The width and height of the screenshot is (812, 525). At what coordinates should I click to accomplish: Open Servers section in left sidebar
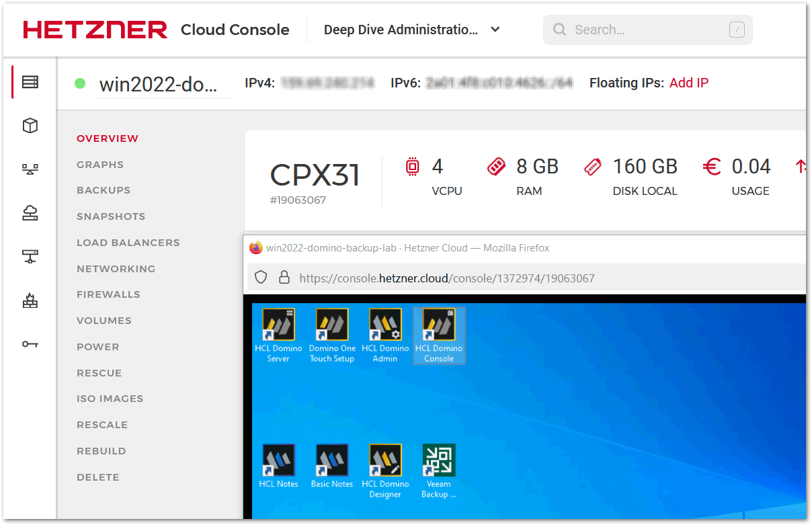pos(30,82)
